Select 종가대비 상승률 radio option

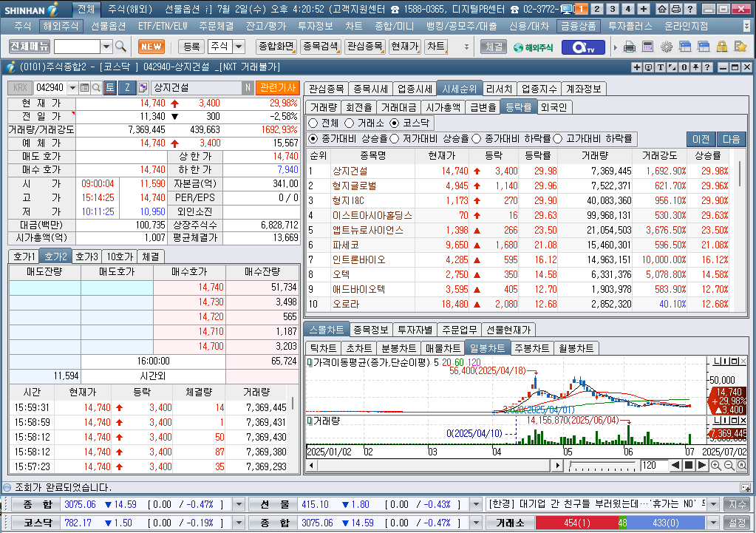tap(313, 139)
